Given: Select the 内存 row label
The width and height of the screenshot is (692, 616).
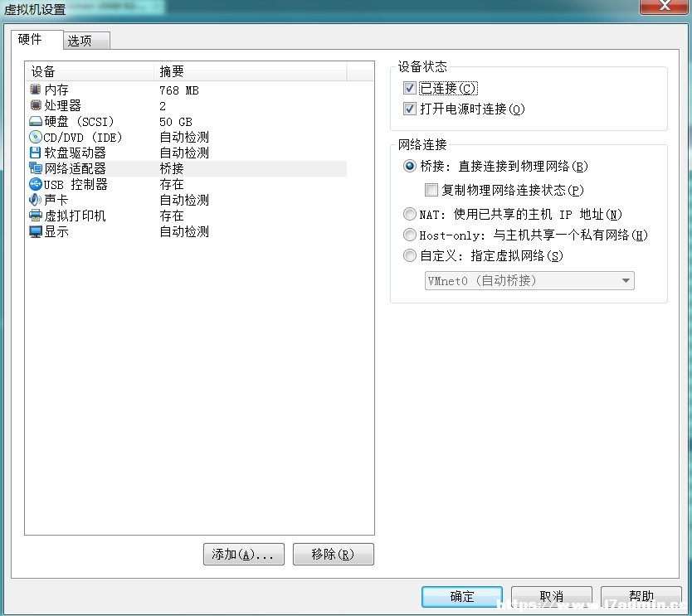Looking at the screenshot, I should coord(56,90).
